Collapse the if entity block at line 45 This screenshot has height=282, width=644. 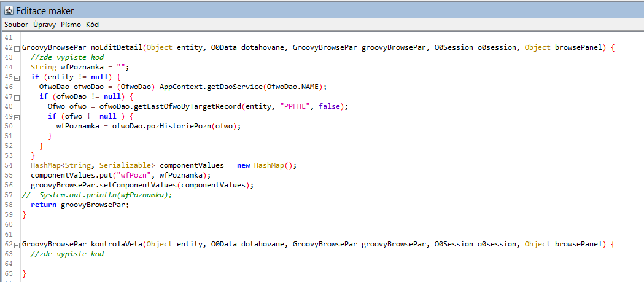(17, 77)
